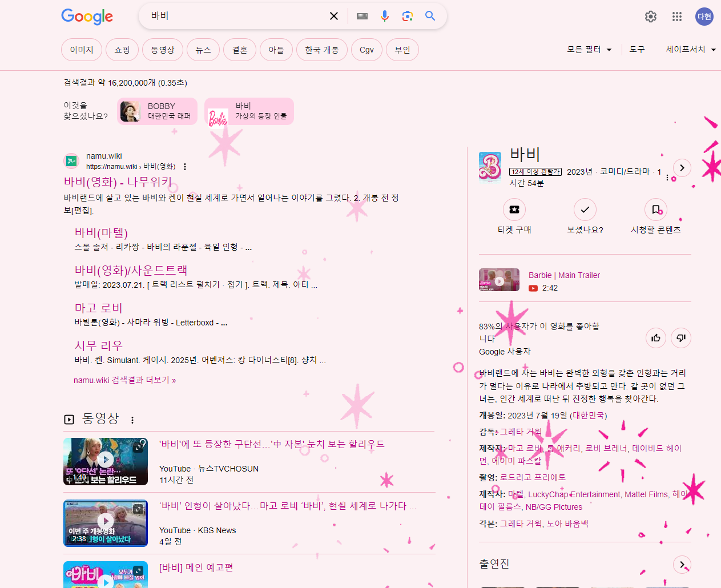Open 시무 리우 sublink

(99, 346)
